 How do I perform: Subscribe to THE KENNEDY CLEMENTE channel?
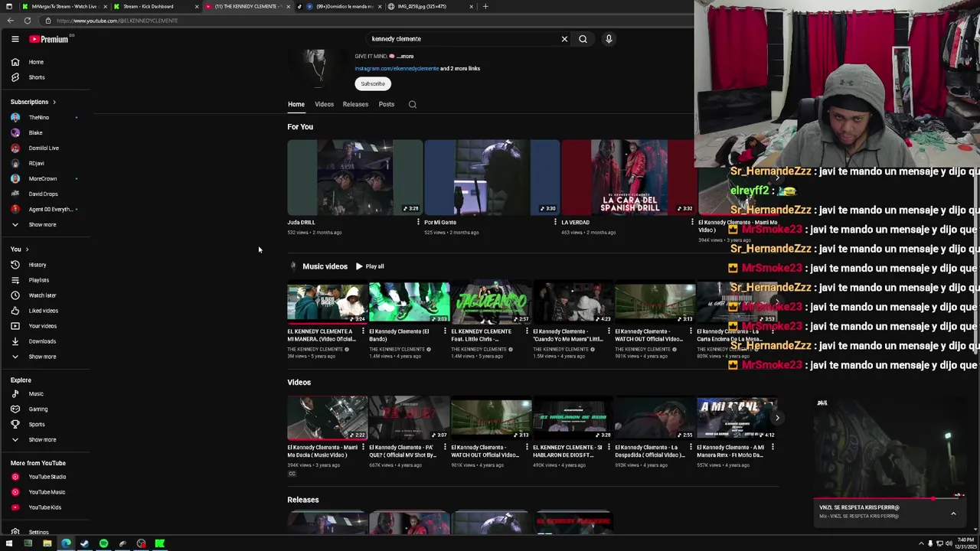coord(373,84)
